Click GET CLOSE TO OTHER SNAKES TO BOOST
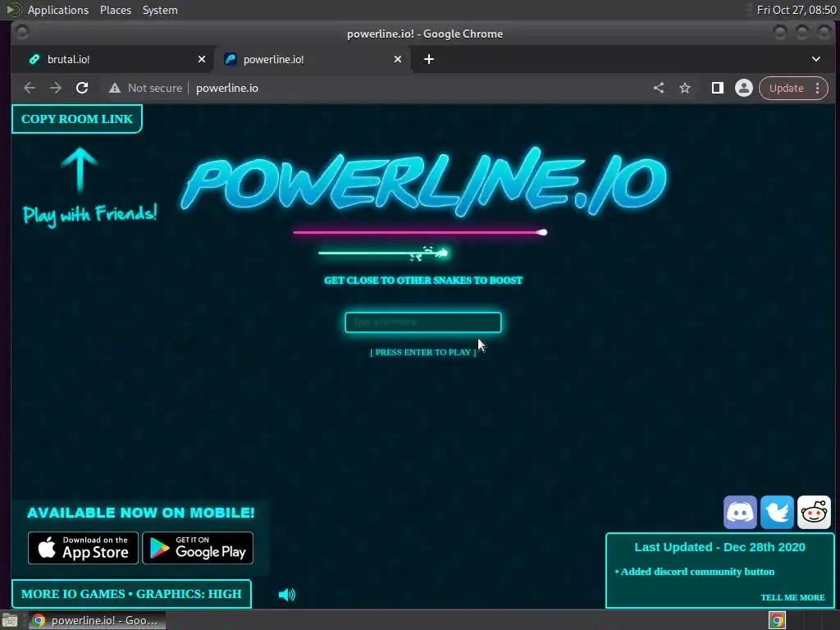 [423, 281]
